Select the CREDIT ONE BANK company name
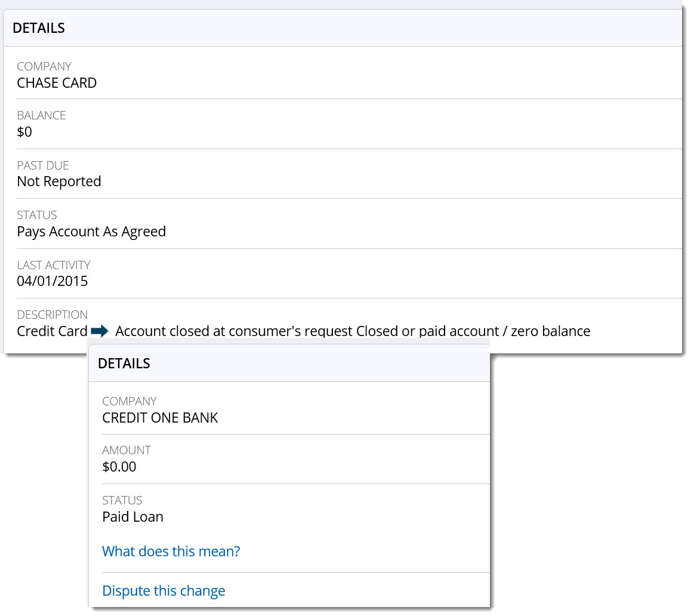Viewport: 691px width, 616px height. pyautogui.click(x=160, y=418)
